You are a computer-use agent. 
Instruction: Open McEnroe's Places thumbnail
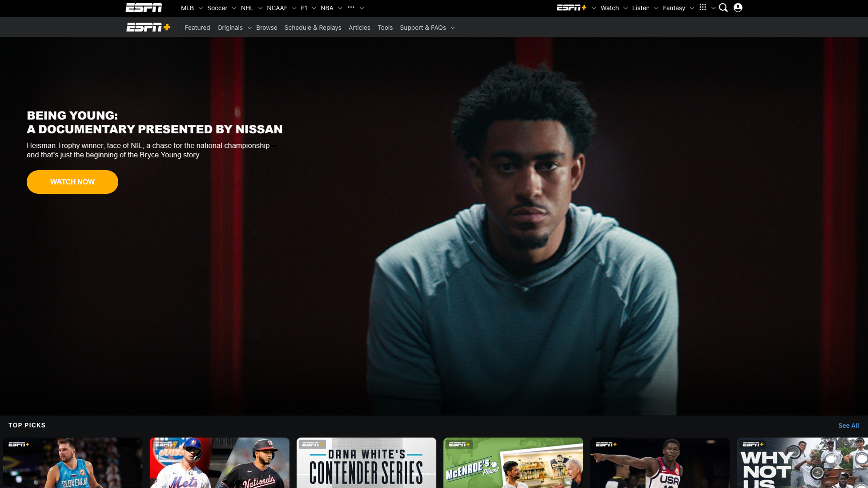513,463
